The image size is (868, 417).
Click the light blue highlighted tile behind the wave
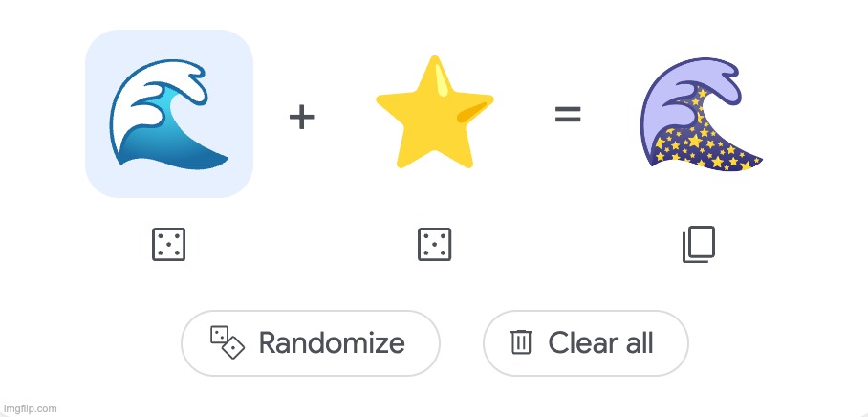click(169, 114)
